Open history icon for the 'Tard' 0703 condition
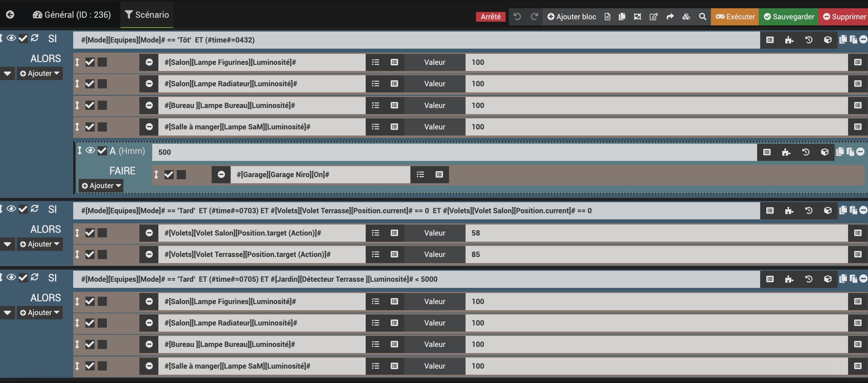Image resolution: width=868 pixels, height=383 pixels. [808, 211]
